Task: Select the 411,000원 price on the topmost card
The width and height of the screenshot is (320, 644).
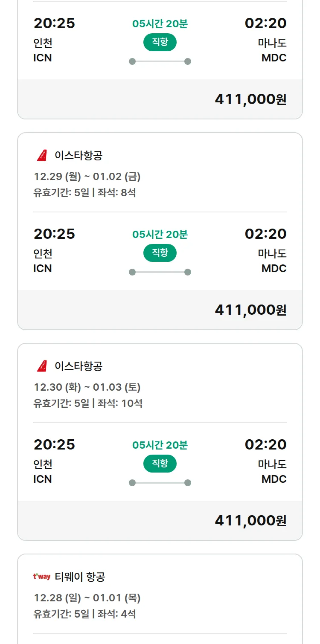Action: click(250, 99)
